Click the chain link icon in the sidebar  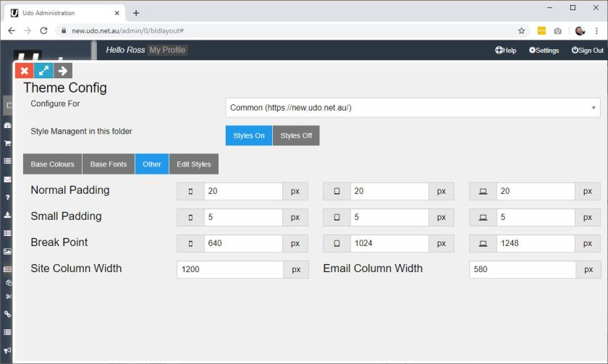tap(7, 314)
